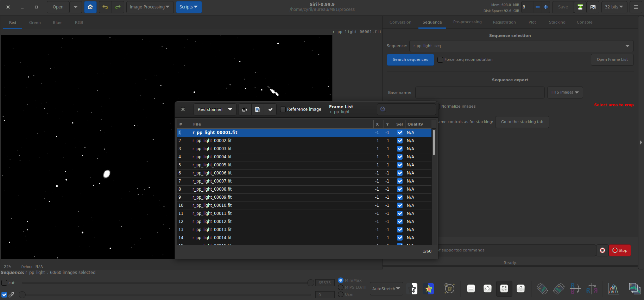Click the home working directory icon

tap(90, 7)
